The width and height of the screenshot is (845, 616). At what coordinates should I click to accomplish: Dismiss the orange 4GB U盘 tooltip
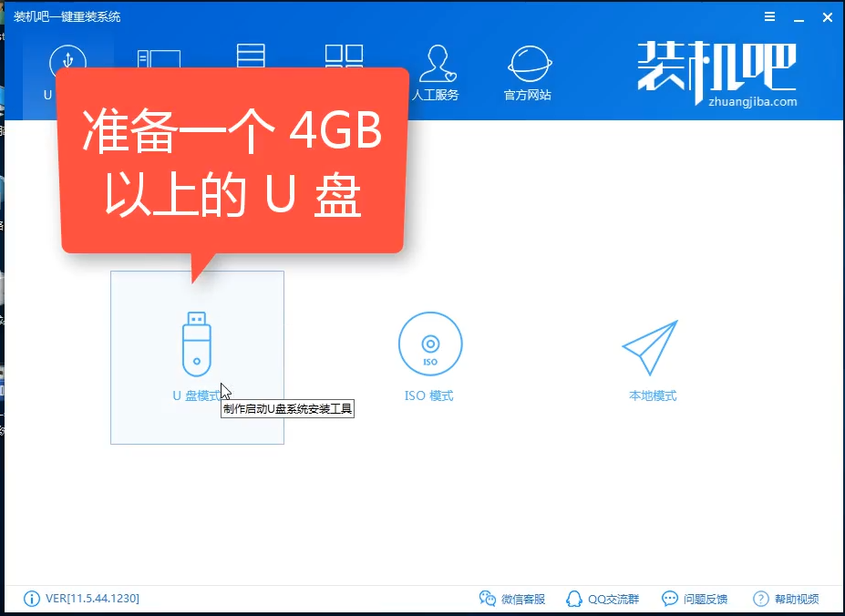point(232,162)
